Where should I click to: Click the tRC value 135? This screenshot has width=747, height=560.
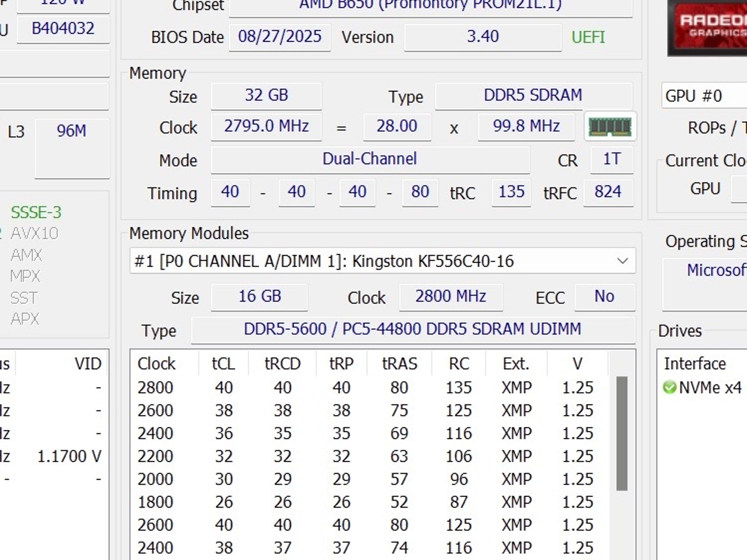click(511, 192)
